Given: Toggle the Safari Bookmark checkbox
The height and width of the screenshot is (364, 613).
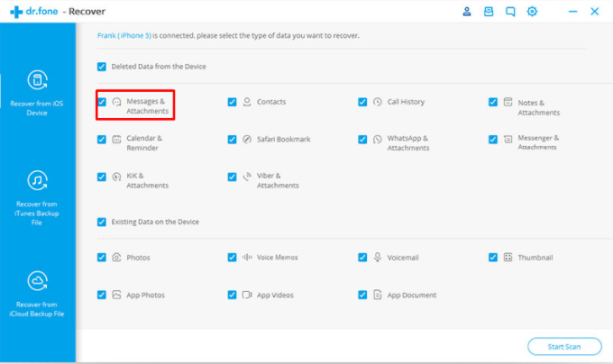Looking at the screenshot, I should point(233,140).
